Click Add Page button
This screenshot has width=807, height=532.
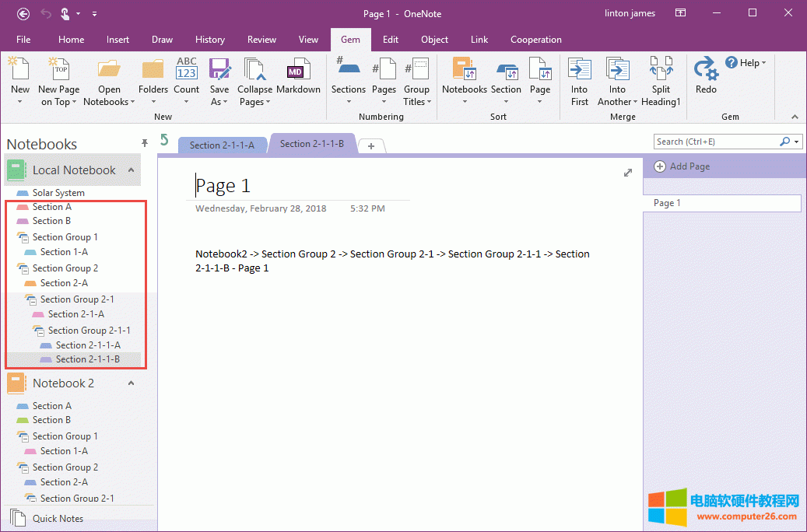pyautogui.click(x=682, y=166)
